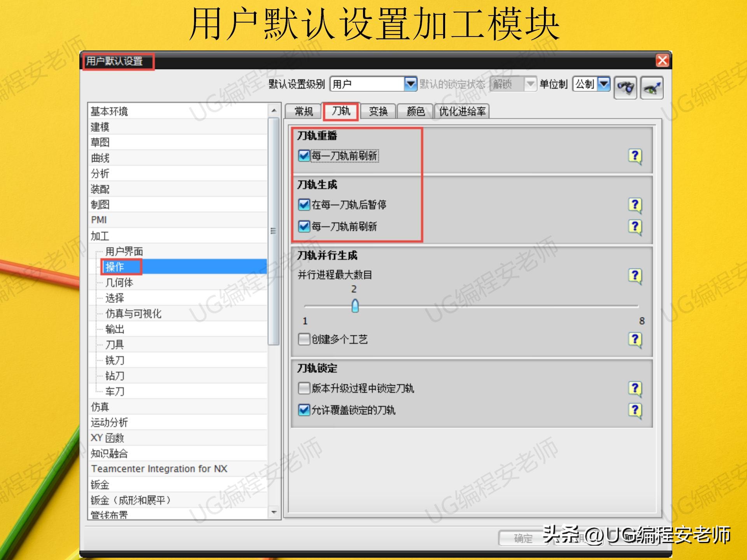Click the left tree scrollbar down arrow
Image resolution: width=747 pixels, height=560 pixels.
274,512
